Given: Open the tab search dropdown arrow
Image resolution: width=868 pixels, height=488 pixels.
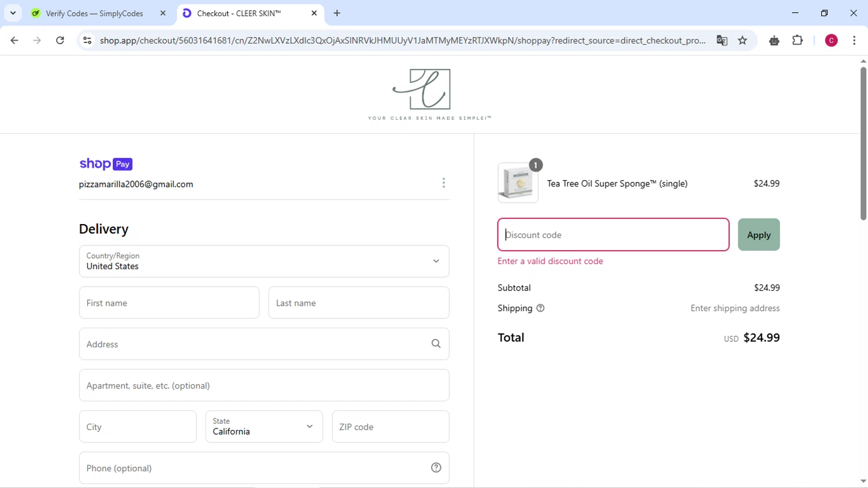Looking at the screenshot, I should [13, 13].
